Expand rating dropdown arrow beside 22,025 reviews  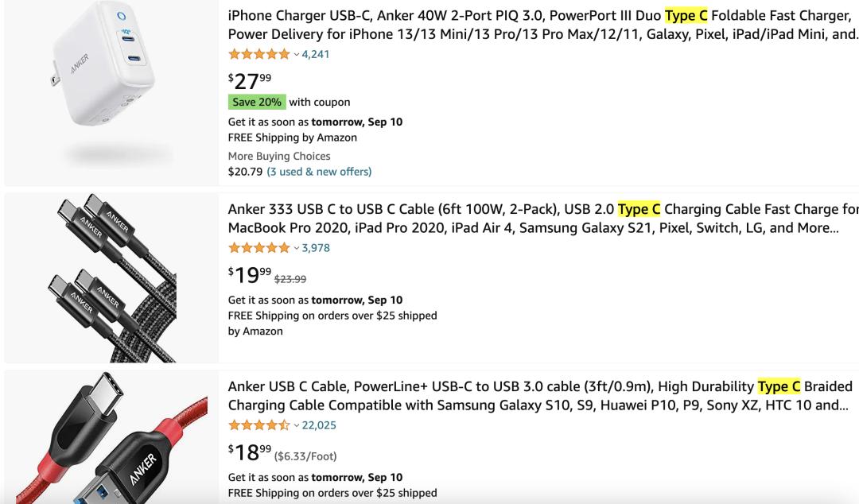[297, 425]
